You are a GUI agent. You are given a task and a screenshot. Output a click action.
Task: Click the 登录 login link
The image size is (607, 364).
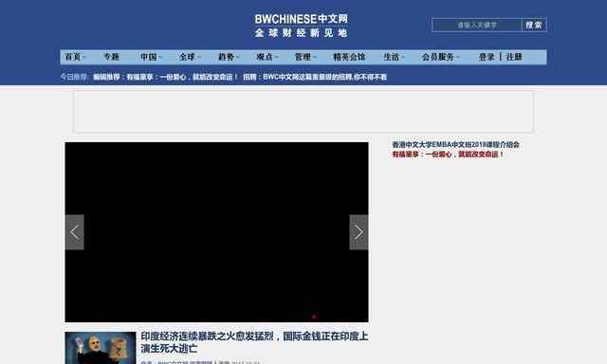pos(487,57)
